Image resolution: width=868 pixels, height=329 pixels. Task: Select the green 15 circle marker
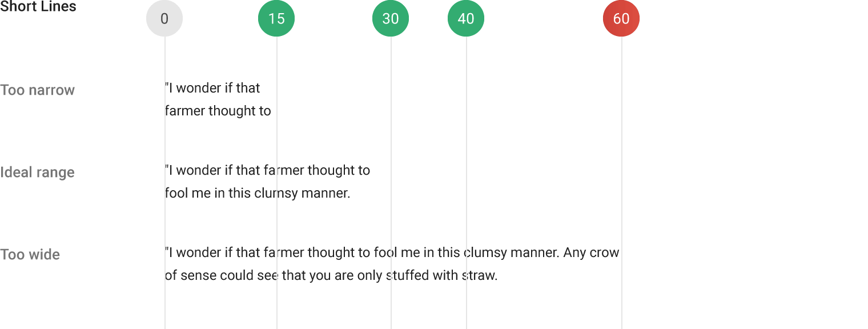click(276, 19)
